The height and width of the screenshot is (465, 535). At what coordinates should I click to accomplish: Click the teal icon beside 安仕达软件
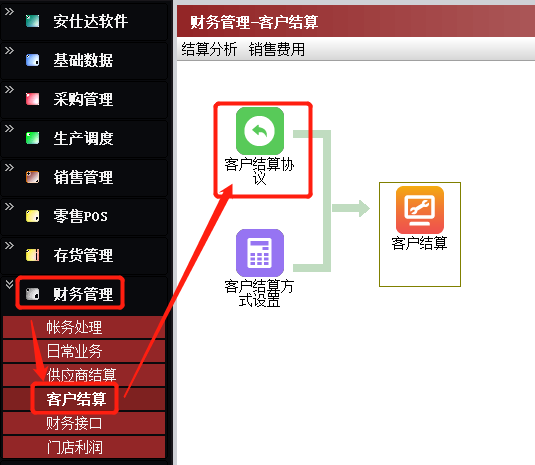click(32, 21)
